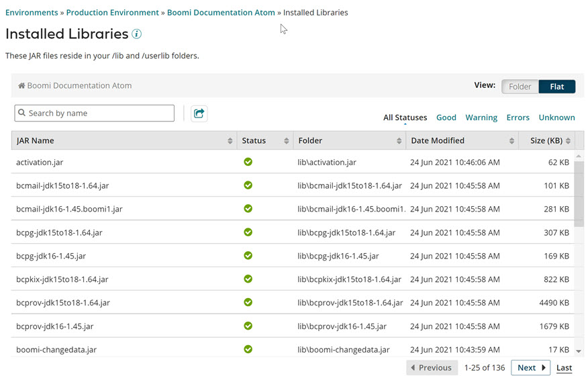Switch the view to Folder
Image resolution: width=588 pixels, height=378 pixels.
point(520,87)
